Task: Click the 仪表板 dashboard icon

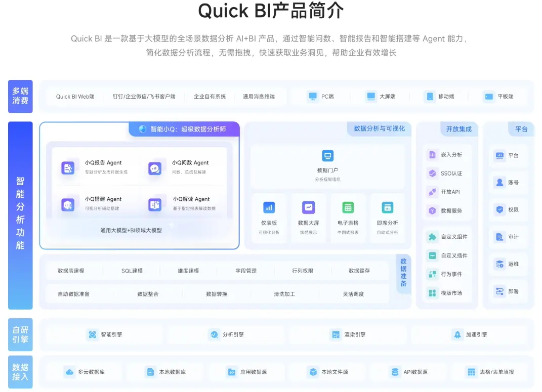Action: (269, 207)
